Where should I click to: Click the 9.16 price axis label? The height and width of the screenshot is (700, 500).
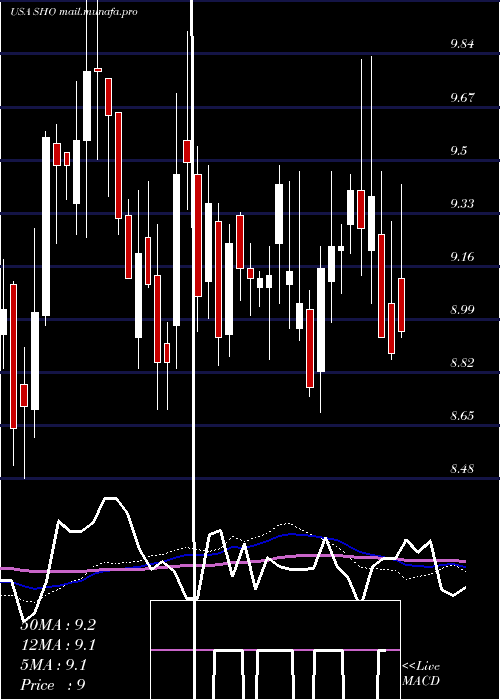tap(462, 256)
